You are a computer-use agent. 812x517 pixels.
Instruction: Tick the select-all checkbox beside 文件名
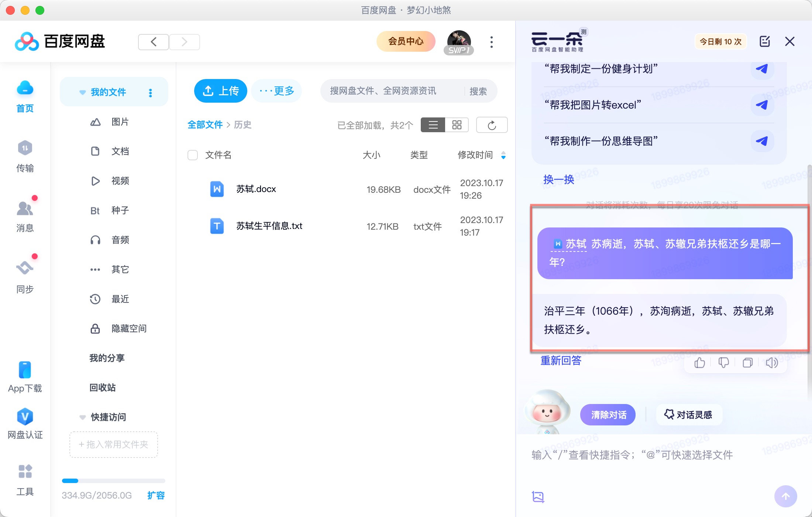coord(193,155)
